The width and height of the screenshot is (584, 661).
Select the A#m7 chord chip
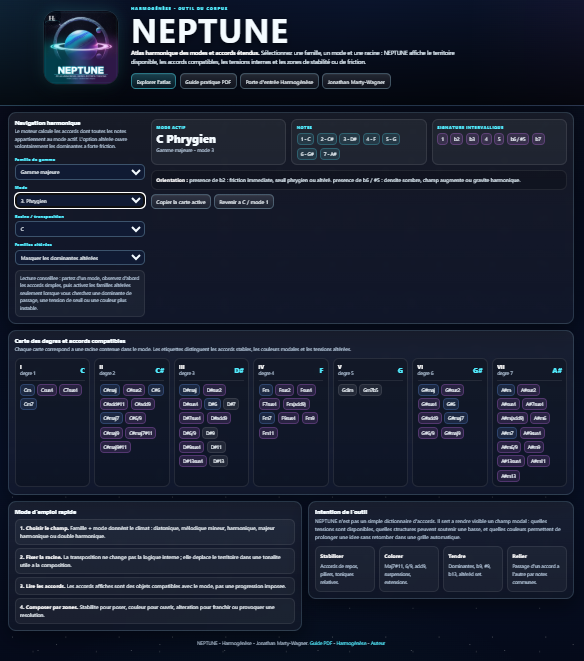507,433
